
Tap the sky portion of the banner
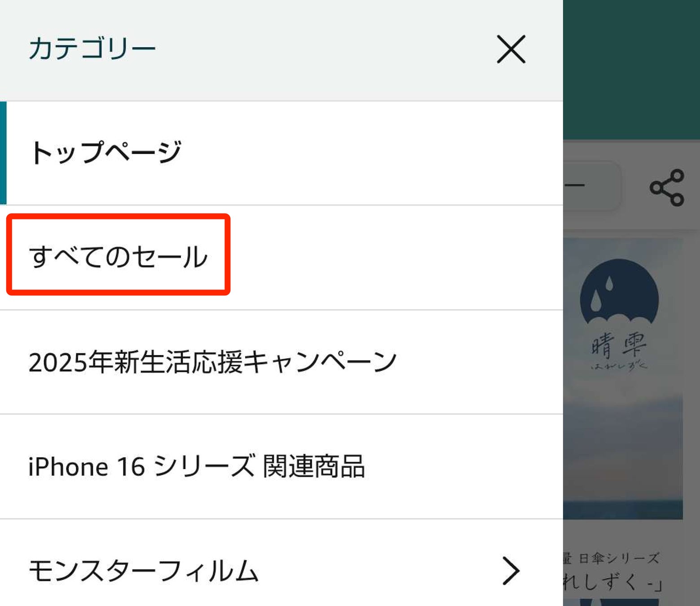[x=623, y=431]
